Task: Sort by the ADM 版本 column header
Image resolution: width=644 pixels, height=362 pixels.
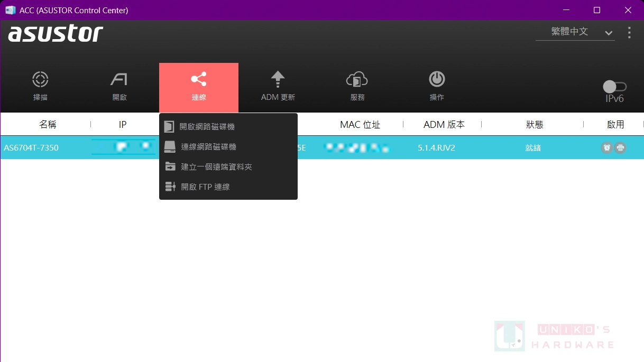Action: pyautogui.click(x=444, y=125)
